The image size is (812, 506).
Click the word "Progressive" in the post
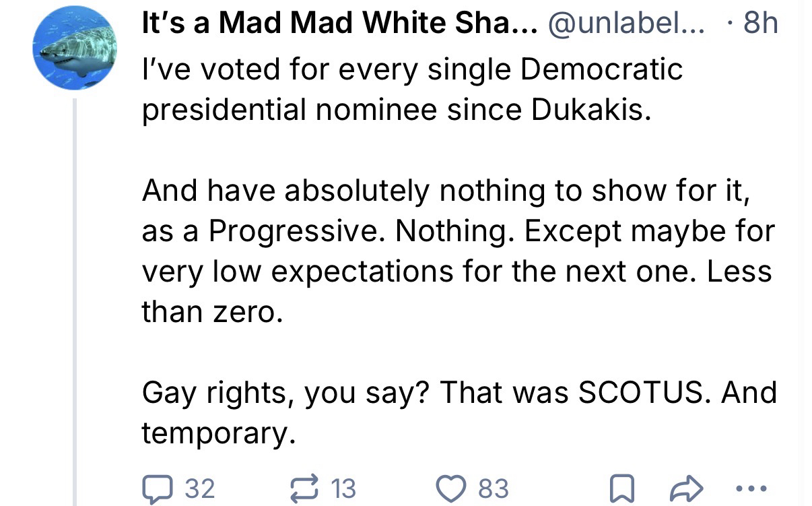pos(297,231)
